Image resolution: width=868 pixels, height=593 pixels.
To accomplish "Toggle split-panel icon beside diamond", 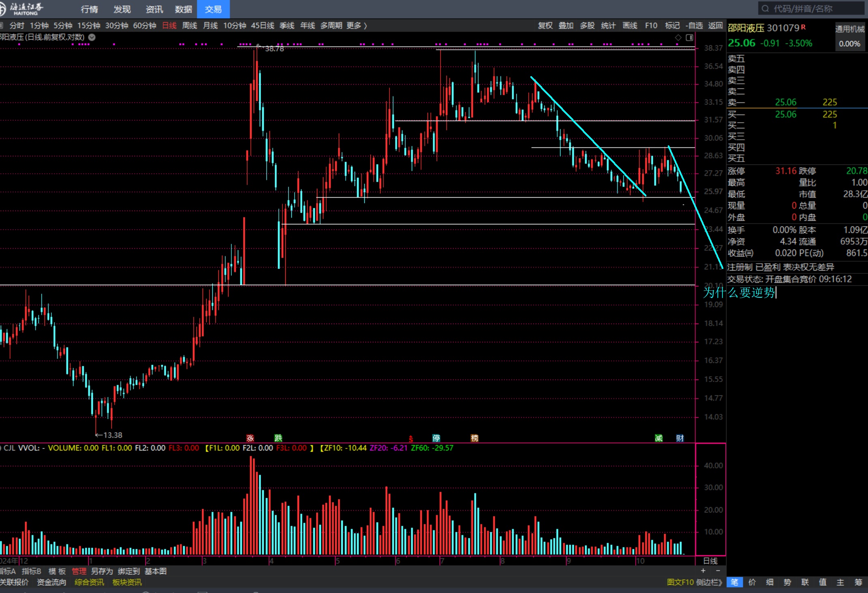I will (x=689, y=38).
